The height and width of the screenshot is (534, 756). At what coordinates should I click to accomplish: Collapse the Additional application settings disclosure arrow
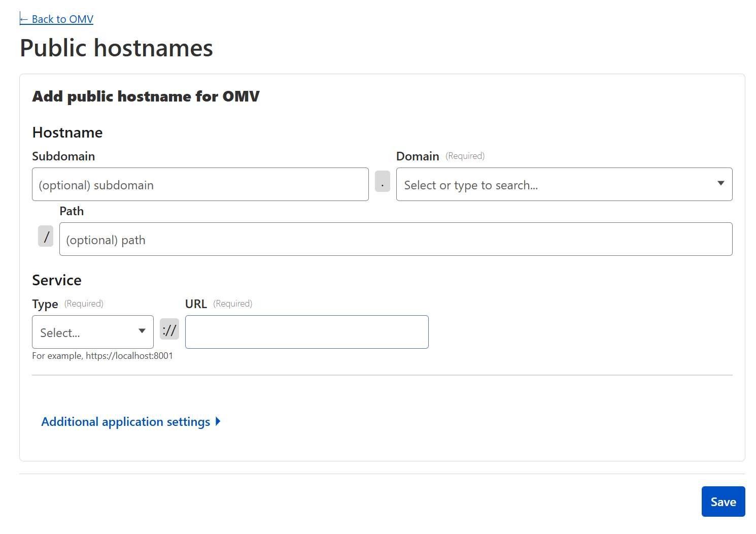pos(218,421)
